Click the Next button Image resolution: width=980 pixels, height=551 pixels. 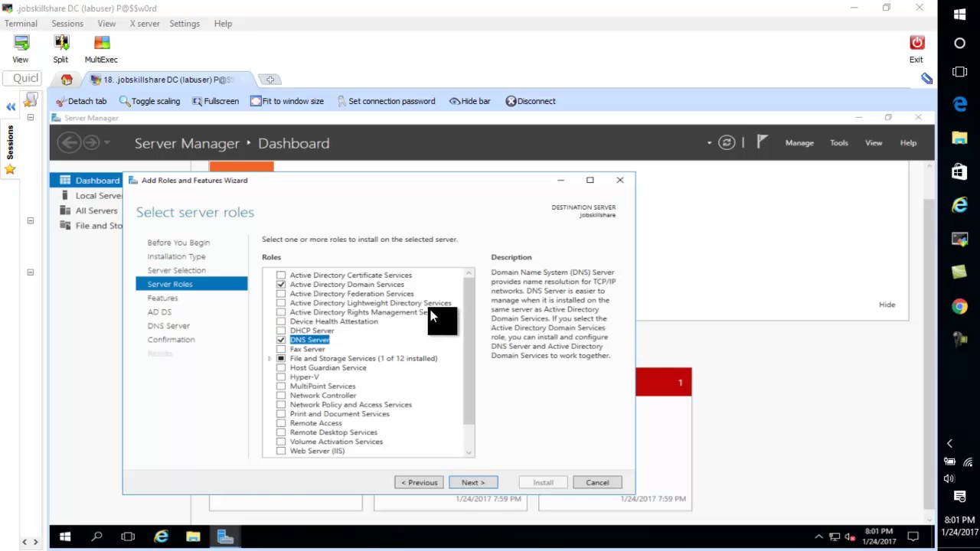tap(473, 482)
